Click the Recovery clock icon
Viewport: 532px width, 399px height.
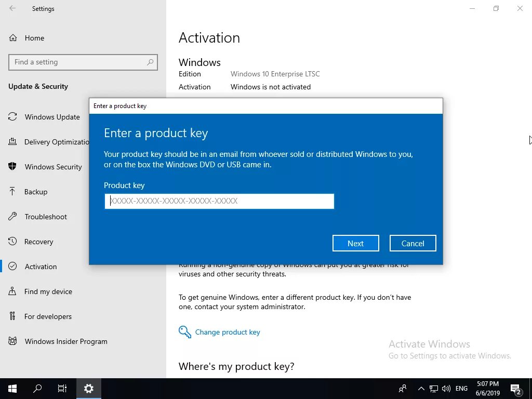click(12, 241)
